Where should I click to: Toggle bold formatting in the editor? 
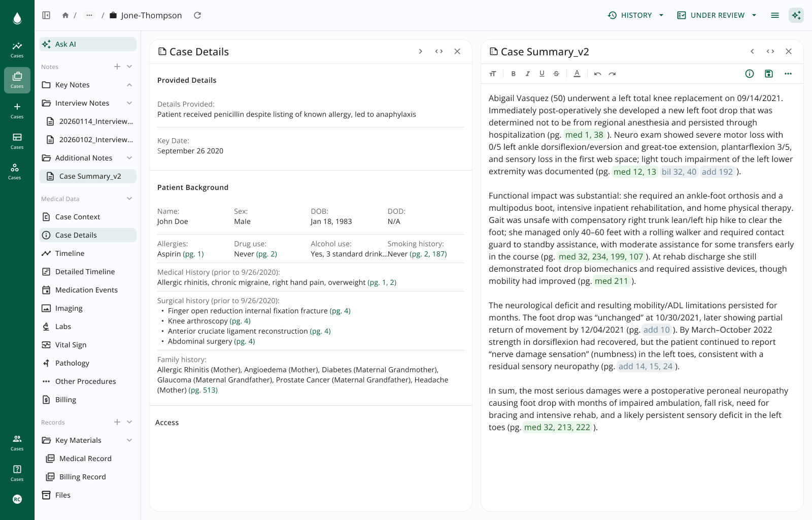(x=513, y=74)
